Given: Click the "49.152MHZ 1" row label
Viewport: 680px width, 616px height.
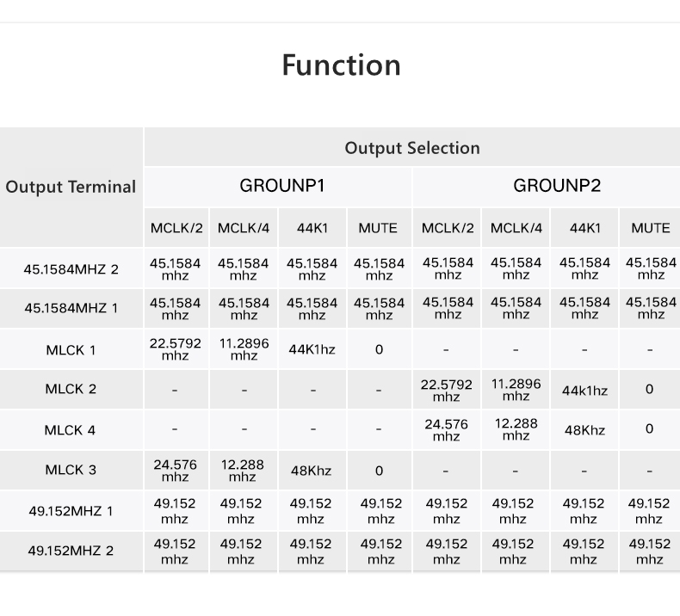Looking at the screenshot, I should tap(71, 511).
